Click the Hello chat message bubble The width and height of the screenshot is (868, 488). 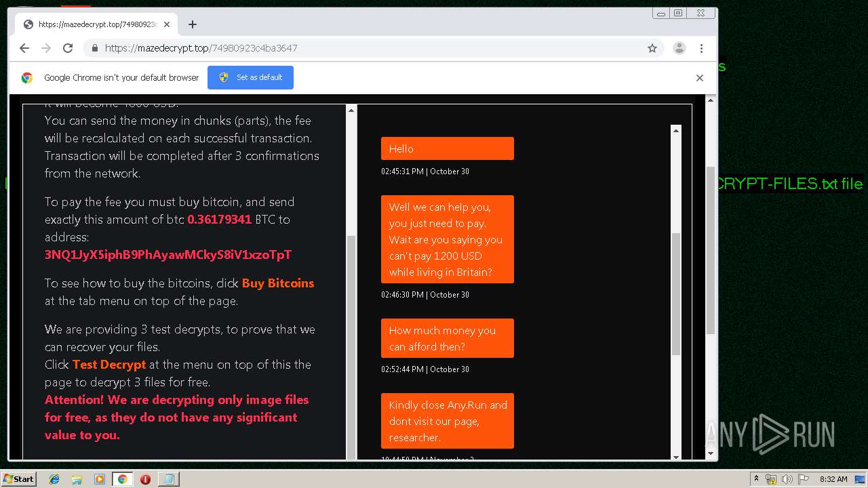tap(448, 148)
